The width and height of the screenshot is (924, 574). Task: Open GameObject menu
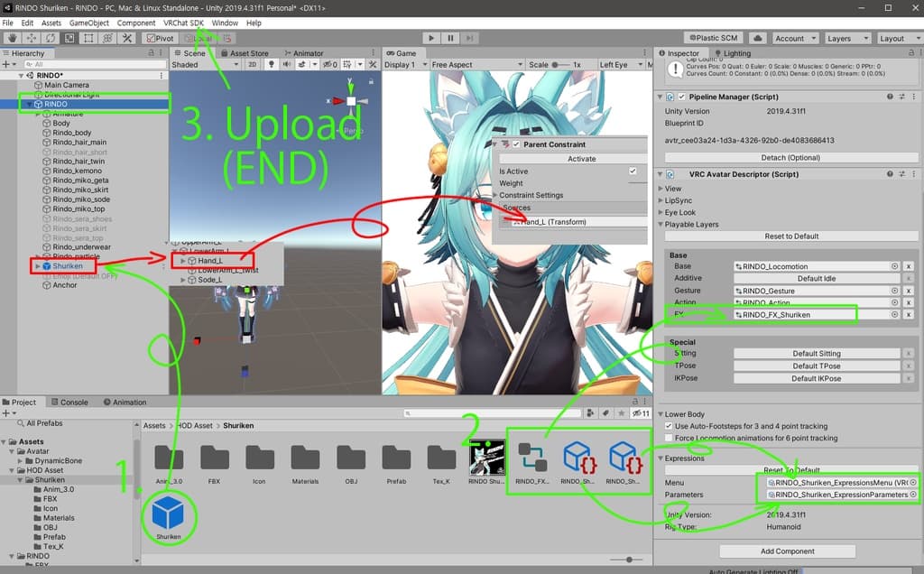pos(89,23)
